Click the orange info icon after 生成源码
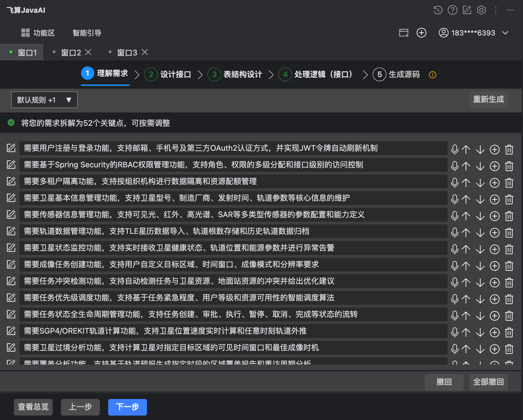Screen dimensions: 523x420 [433, 75]
